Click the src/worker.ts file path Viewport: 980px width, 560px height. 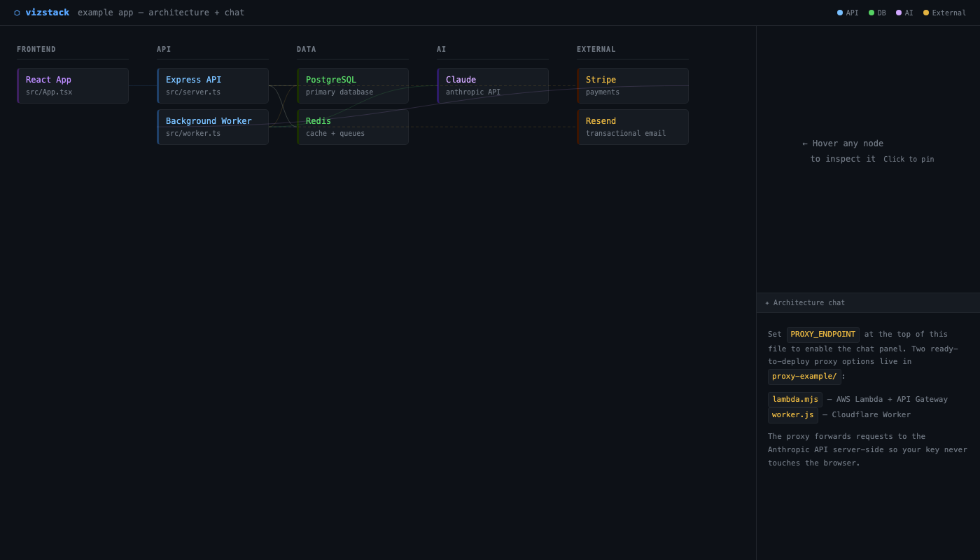[x=193, y=134]
